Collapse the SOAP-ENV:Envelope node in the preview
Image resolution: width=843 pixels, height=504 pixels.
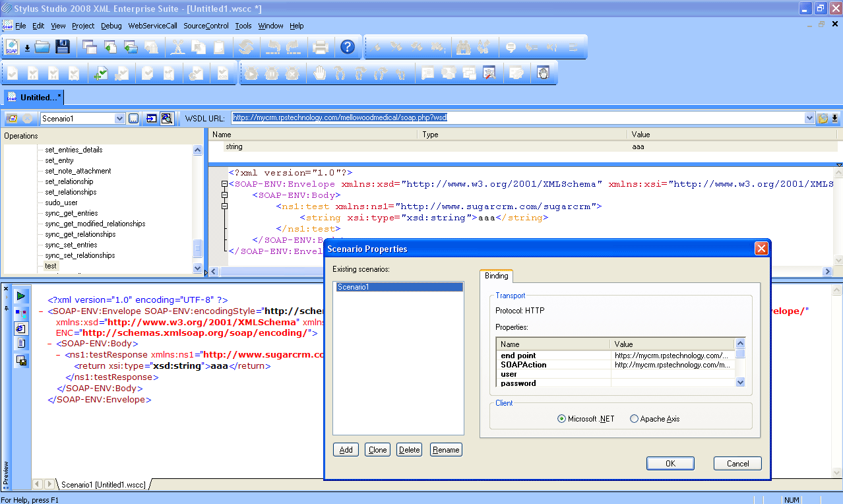42,311
